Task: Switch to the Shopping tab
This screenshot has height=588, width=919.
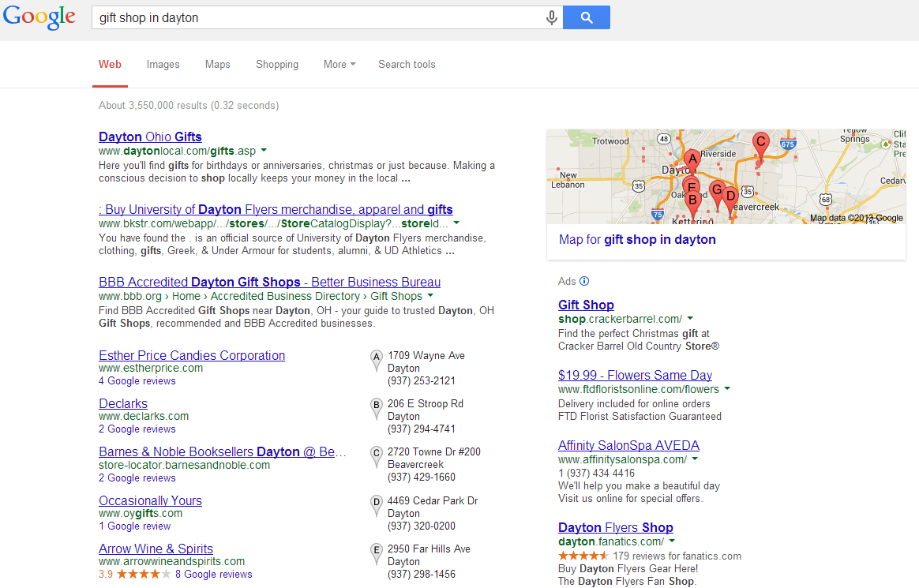Action: click(x=277, y=65)
